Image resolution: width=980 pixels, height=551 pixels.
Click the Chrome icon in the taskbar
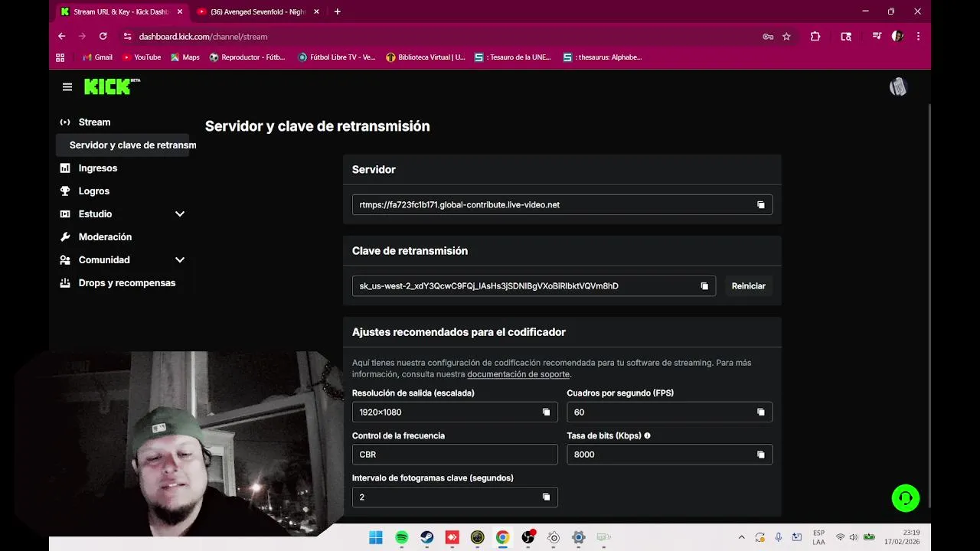tap(502, 537)
